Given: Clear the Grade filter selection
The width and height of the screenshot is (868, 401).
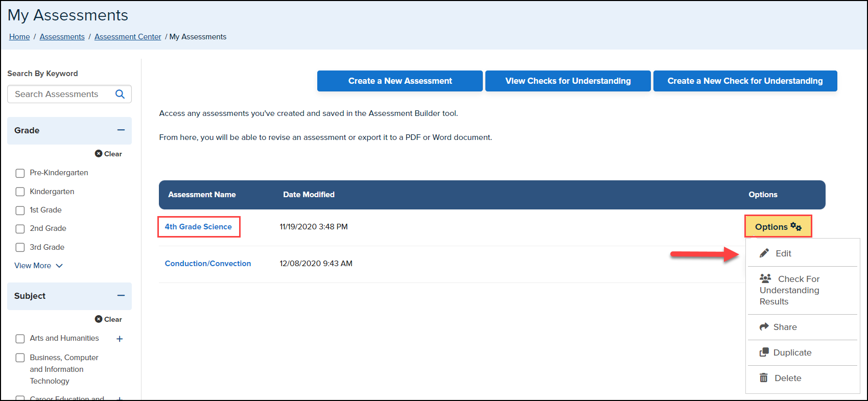Looking at the screenshot, I should [109, 154].
